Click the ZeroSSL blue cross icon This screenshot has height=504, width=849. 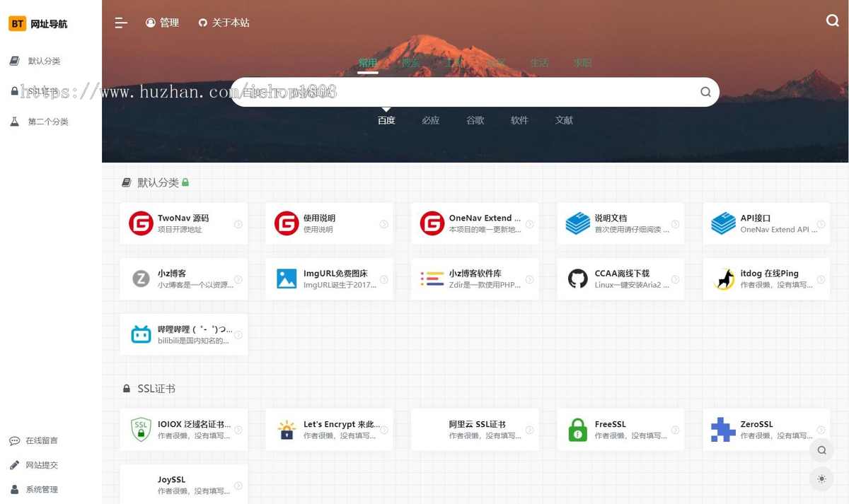(724, 430)
